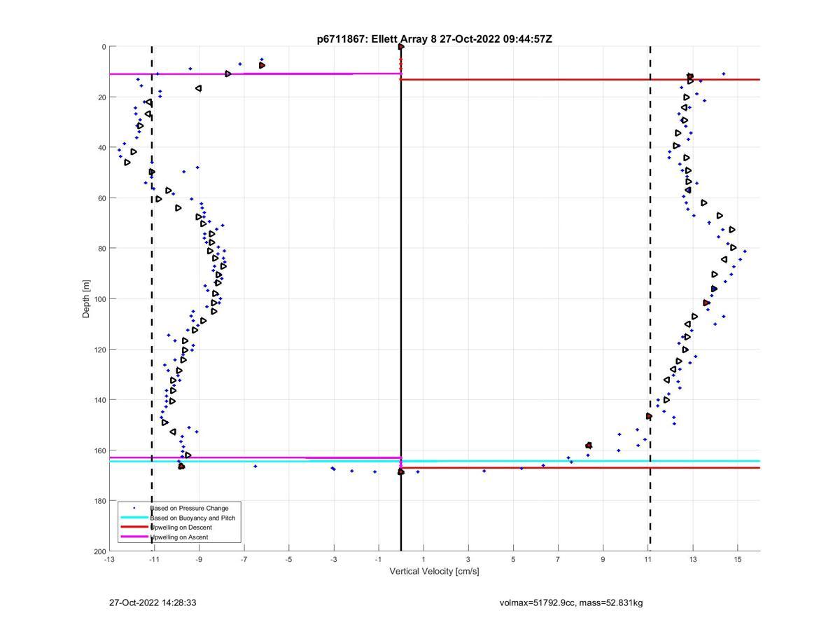Image resolution: width=840 pixels, height=620 pixels.
Task: Click depth tick label 60
Action: pos(101,198)
